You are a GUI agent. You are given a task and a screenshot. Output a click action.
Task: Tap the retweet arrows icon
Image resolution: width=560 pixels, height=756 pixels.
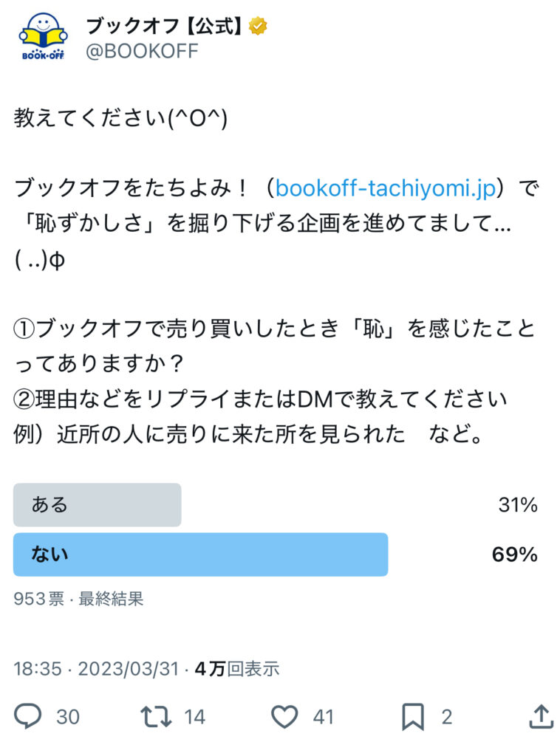tap(156, 716)
